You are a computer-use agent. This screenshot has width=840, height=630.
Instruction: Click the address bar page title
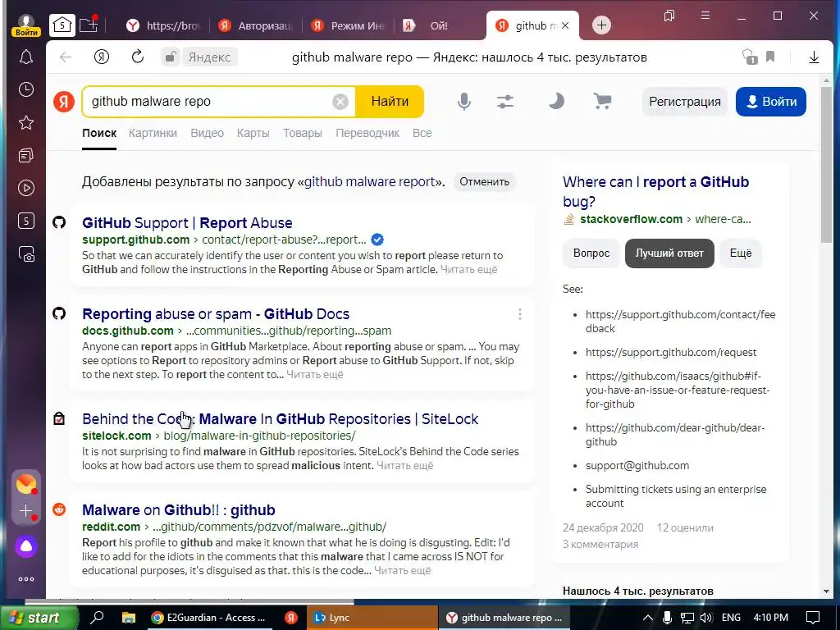pyautogui.click(x=469, y=57)
